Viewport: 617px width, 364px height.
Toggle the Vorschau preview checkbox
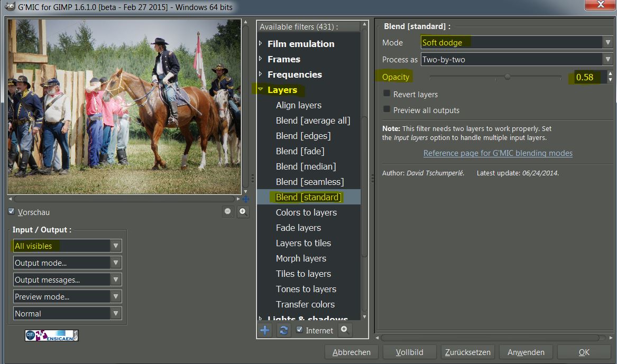(x=12, y=212)
